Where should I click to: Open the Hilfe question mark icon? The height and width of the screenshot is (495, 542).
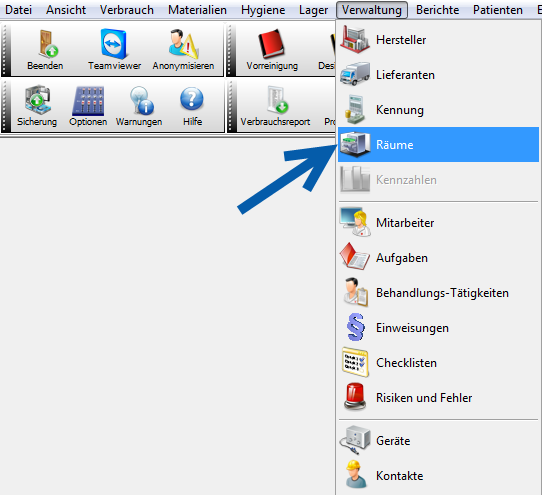(x=192, y=106)
